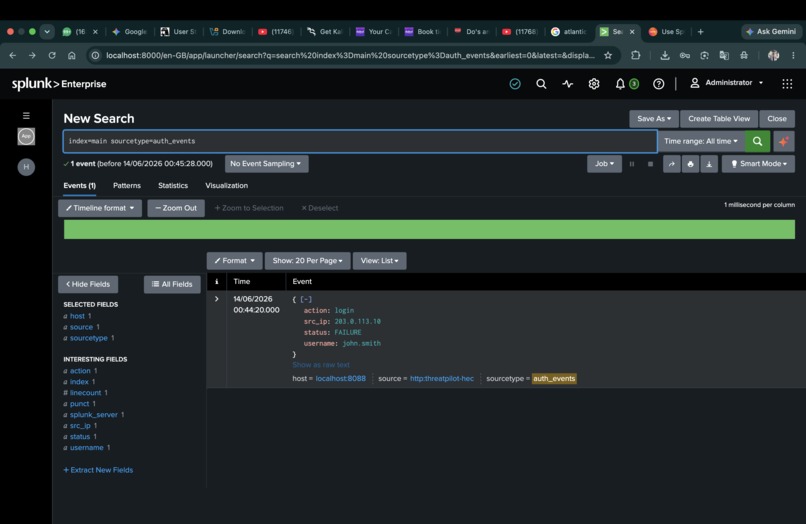Open a new browser tab
806x524 pixels.
pos(700,31)
